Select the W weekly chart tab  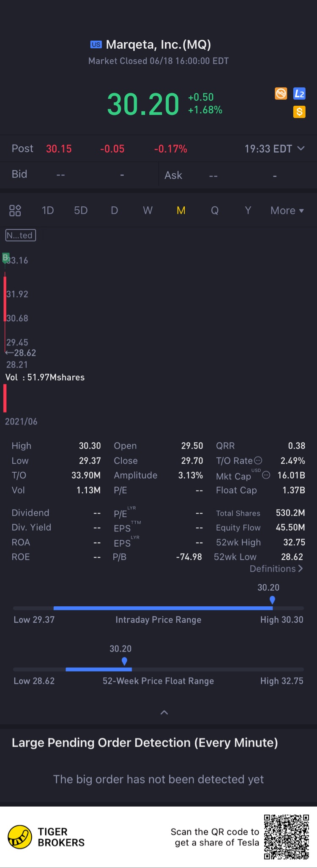[148, 211]
